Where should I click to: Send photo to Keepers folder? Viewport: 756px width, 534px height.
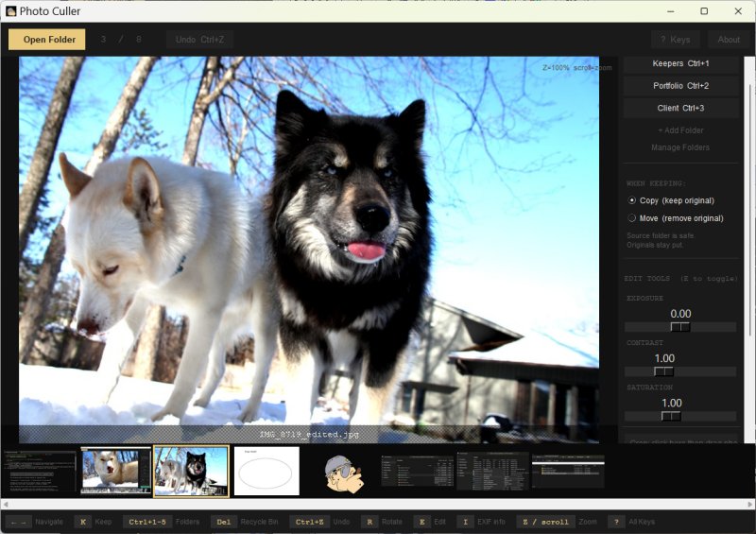click(680, 63)
